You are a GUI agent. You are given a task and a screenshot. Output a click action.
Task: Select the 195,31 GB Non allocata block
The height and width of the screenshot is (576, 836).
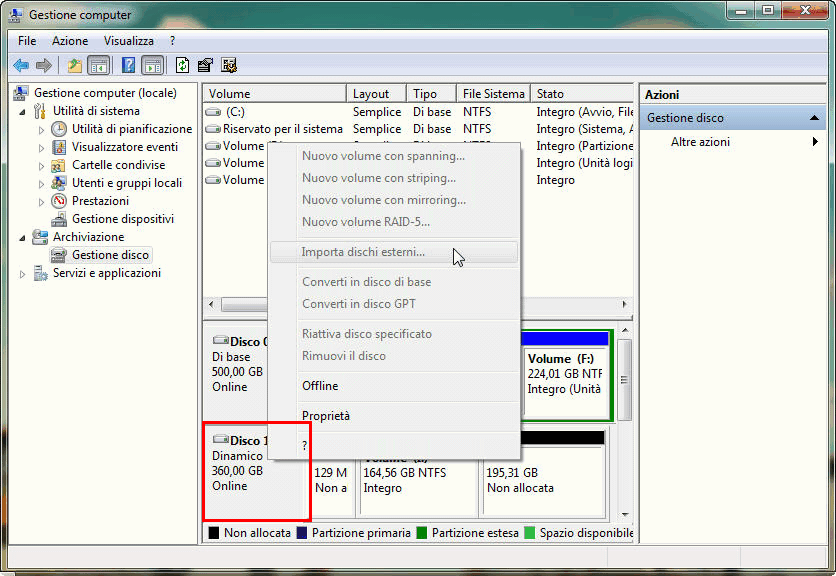pos(543,474)
